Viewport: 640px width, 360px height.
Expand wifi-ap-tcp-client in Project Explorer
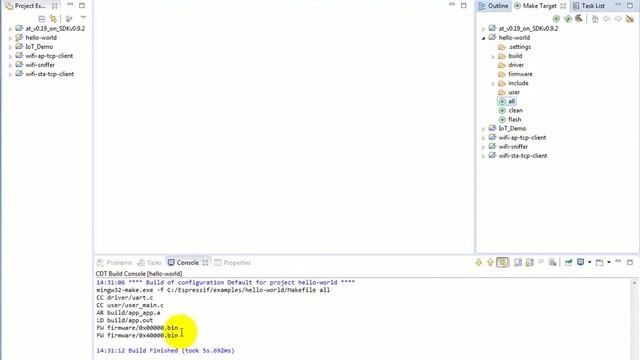tap(10, 56)
